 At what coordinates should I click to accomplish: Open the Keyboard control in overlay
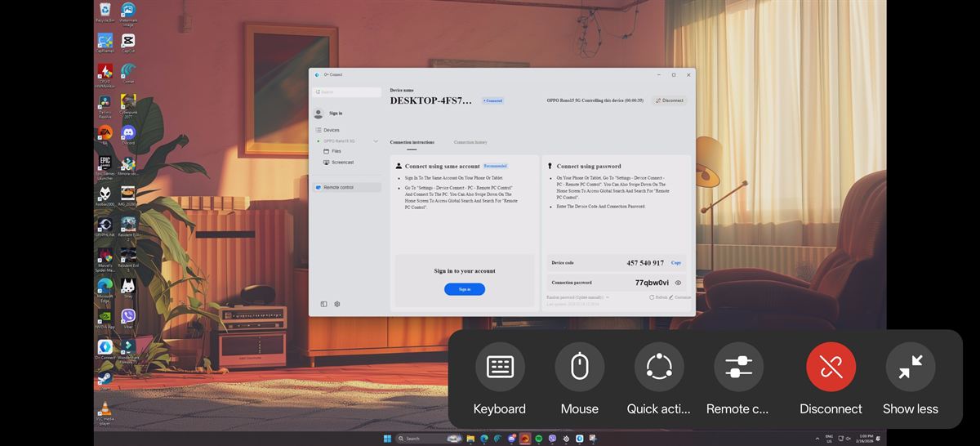coord(500,367)
